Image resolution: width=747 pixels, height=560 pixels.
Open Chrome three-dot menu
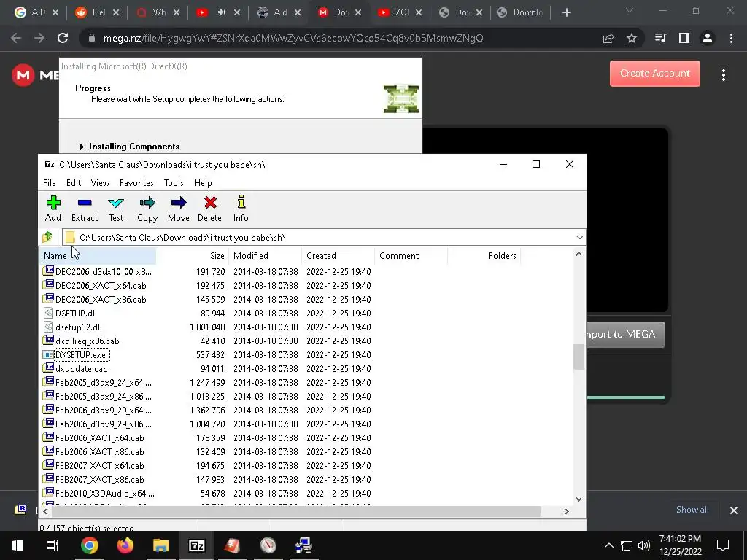click(731, 38)
